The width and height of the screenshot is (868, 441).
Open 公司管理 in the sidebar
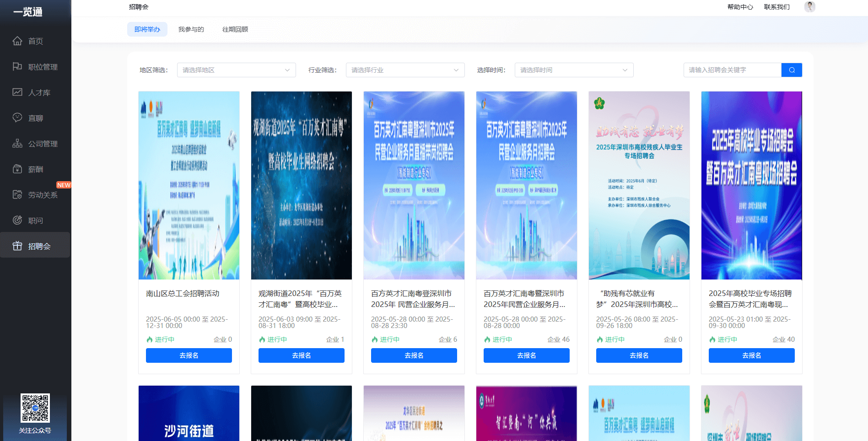pyautogui.click(x=35, y=144)
